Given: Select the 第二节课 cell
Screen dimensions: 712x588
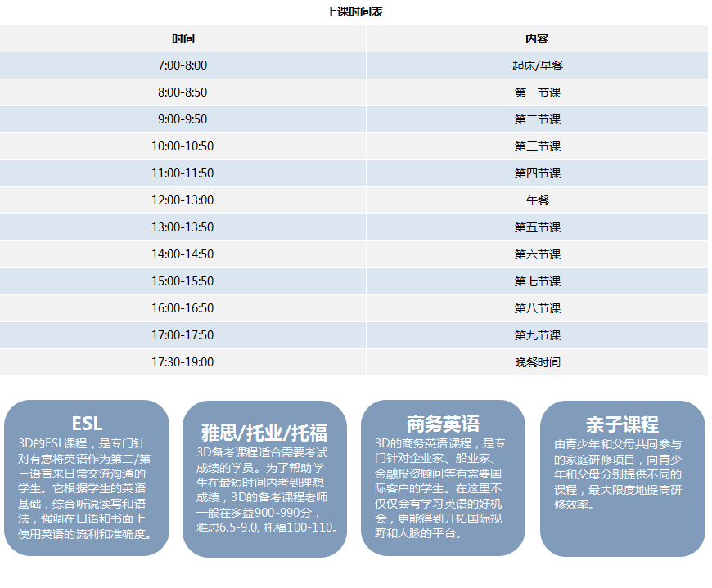Looking at the screenshot, I should point(537,119).
